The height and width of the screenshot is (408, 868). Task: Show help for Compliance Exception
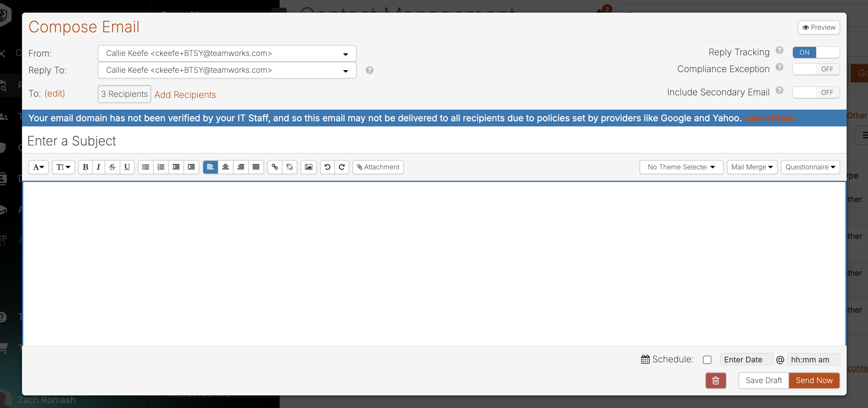pyautogui.click(x=779, y=67)
